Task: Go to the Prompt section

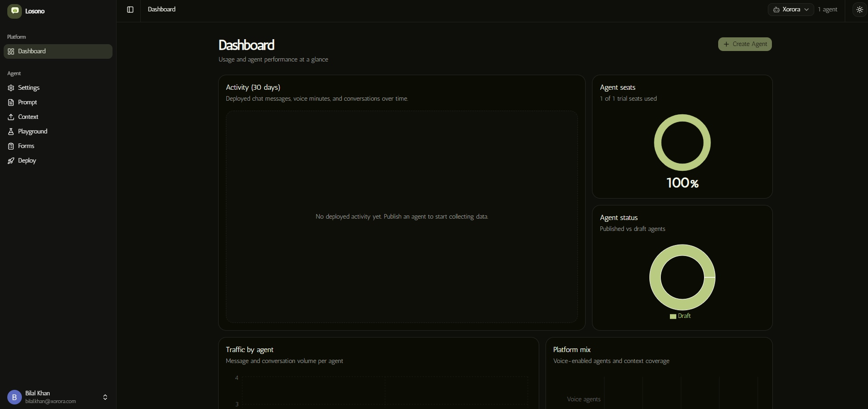Action: tap(58, 102)
